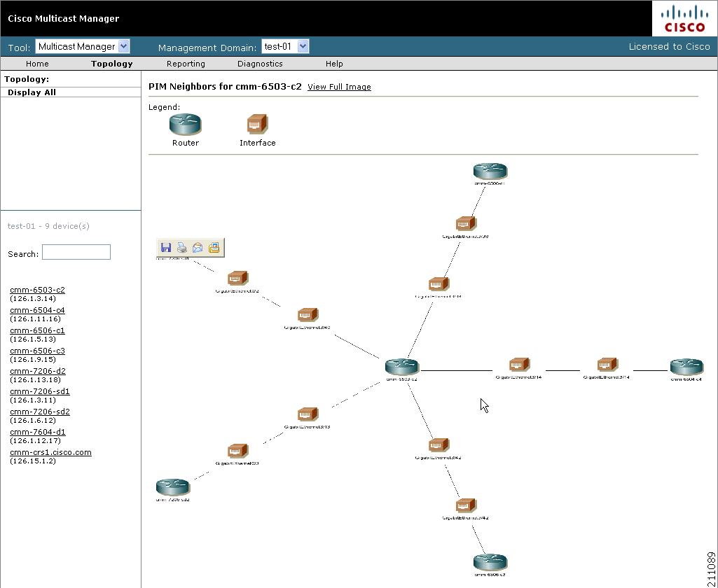Click the IP address (126.15.1.2)
718x588 pixels.
[x=33, y=461]
